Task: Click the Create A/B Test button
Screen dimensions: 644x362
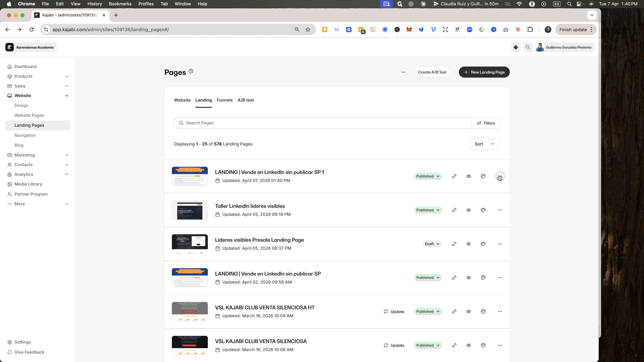Action: point(432,72)
